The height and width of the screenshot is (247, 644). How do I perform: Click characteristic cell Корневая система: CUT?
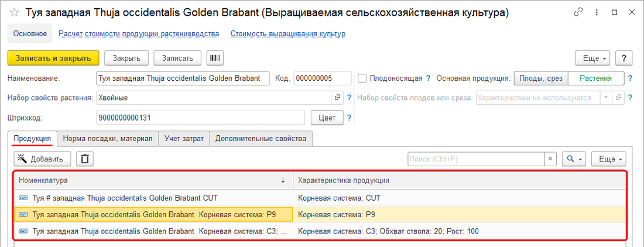coord(460,198)
